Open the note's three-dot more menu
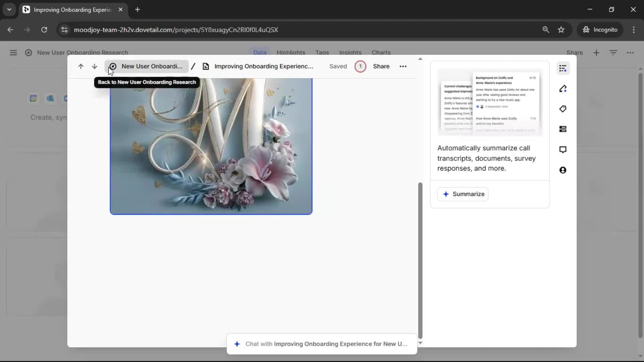 coord(403,66)
